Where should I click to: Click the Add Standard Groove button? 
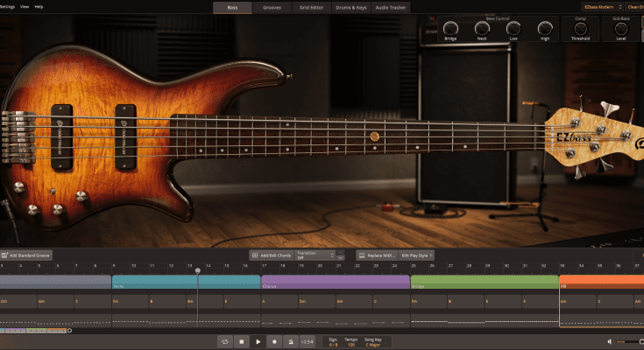click(27, 255)
